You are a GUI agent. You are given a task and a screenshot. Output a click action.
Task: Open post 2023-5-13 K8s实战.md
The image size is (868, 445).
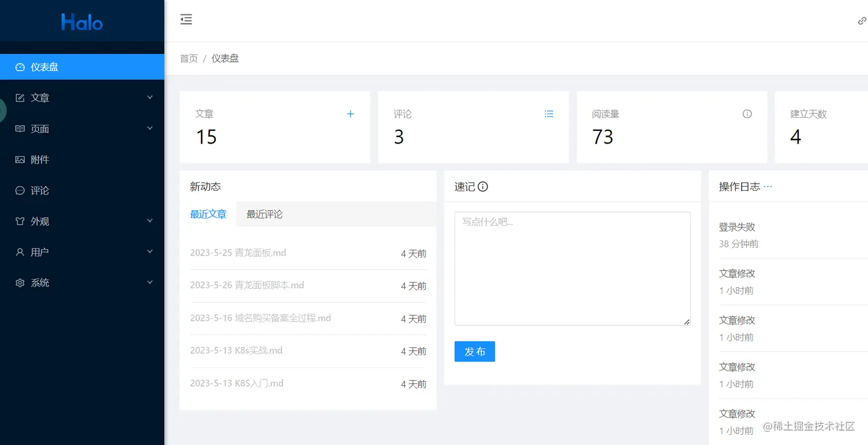click(236, 351)
